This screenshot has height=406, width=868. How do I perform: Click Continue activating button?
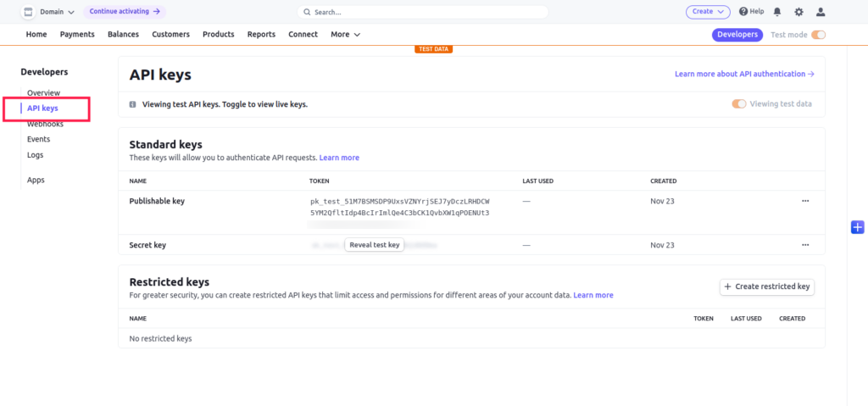point(125,12)
